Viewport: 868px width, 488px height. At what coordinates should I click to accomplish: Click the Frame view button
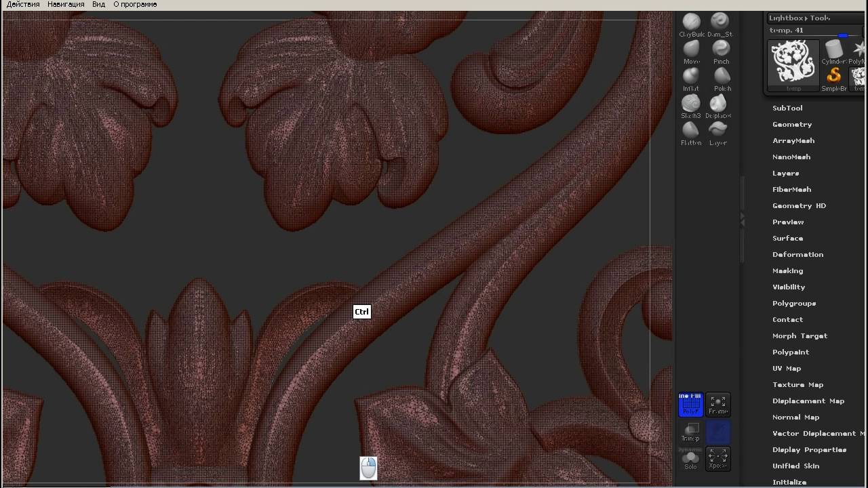click(718, 404)
